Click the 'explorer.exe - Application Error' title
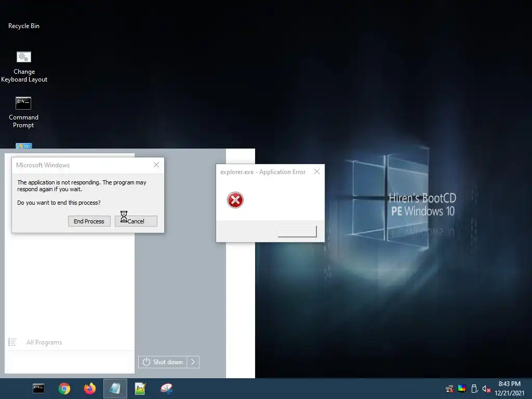 (263, 172)
